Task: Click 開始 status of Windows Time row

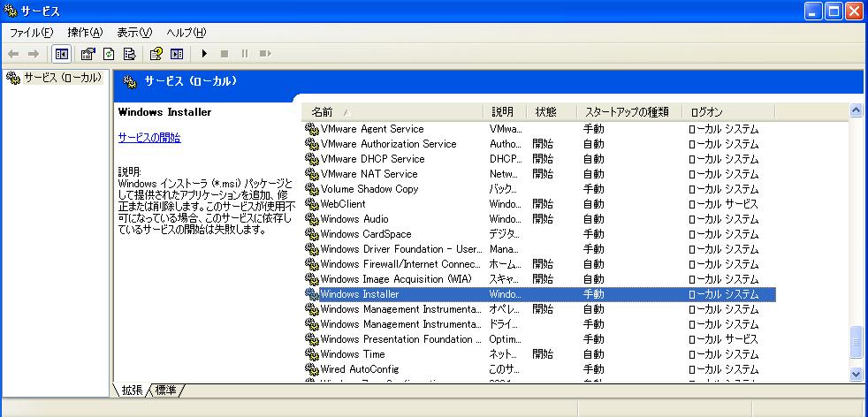Action: (x=543, y=354)
